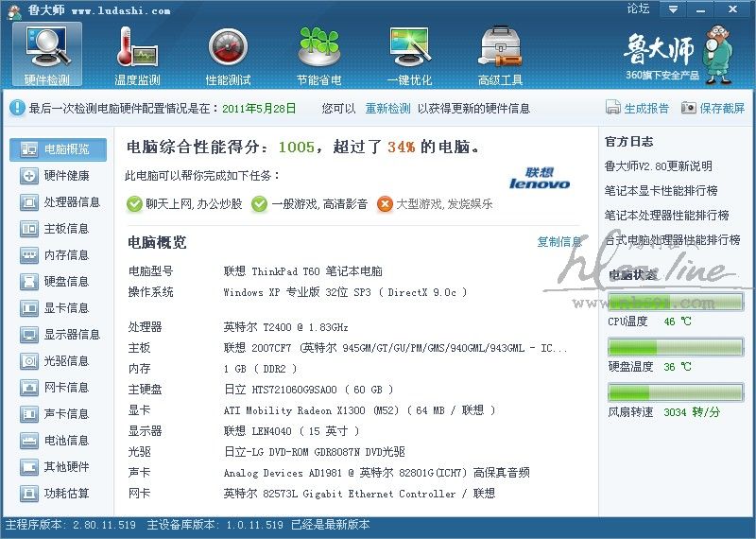
Task: Click the 电池信息 sidebar icon
Action: (x=29, y=441)
